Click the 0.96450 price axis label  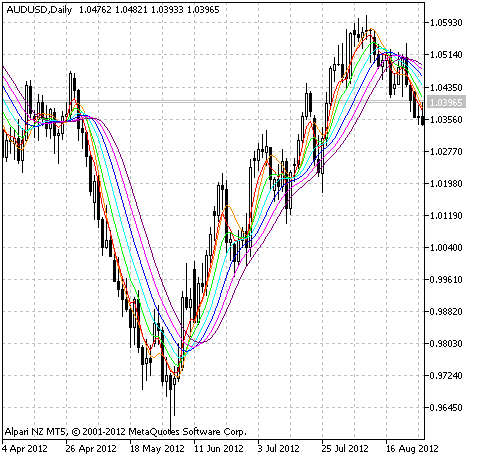coord(446,408)
